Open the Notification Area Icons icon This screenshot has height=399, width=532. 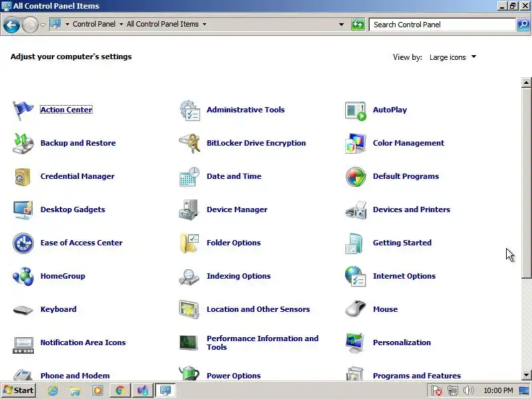click(x=23, y=344)
